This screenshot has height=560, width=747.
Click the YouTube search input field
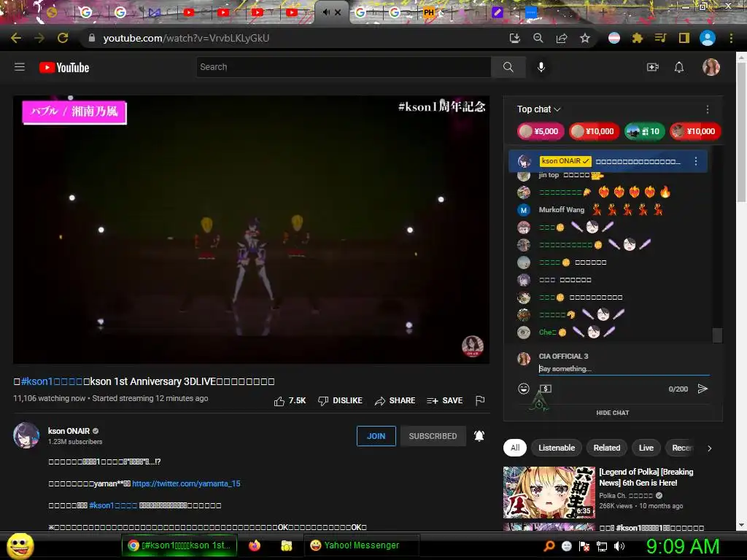pyautogui.click(x=344, y=67)
